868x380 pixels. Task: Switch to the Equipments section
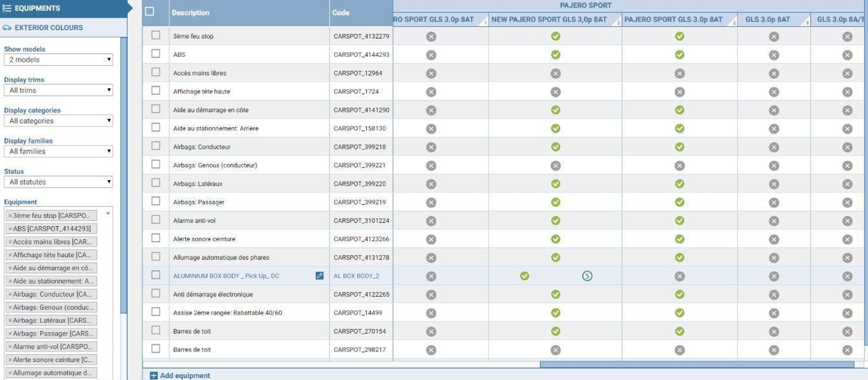pos(64,8)
